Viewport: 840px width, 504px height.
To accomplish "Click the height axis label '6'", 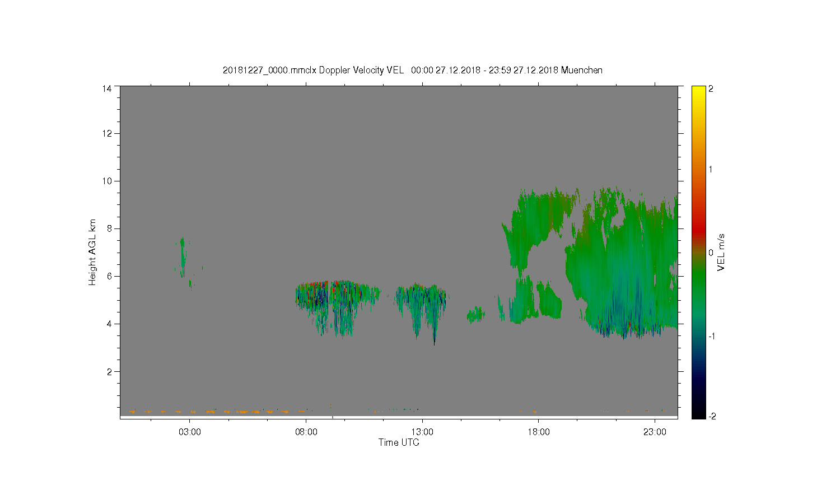I will pyautogui.click(x=109, y=276).
